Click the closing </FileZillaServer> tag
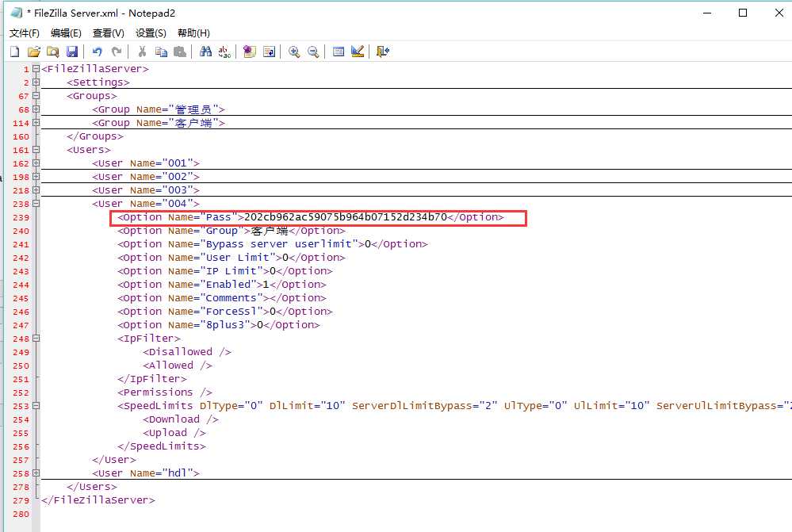 click(98, 500)
